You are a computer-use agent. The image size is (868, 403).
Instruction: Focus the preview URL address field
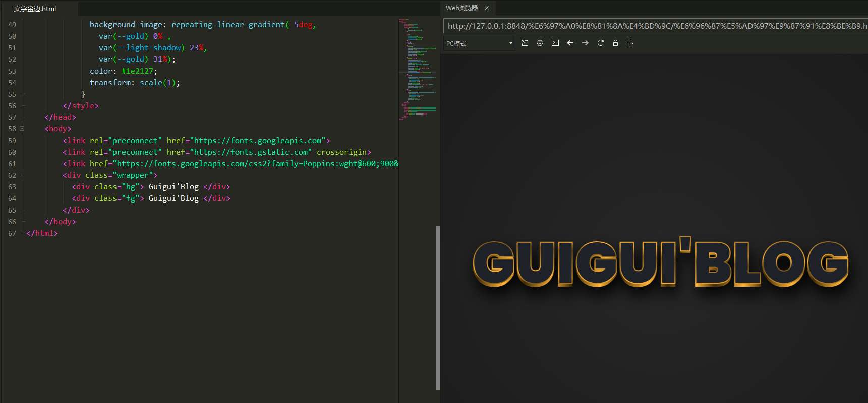(x=655, y=26)
